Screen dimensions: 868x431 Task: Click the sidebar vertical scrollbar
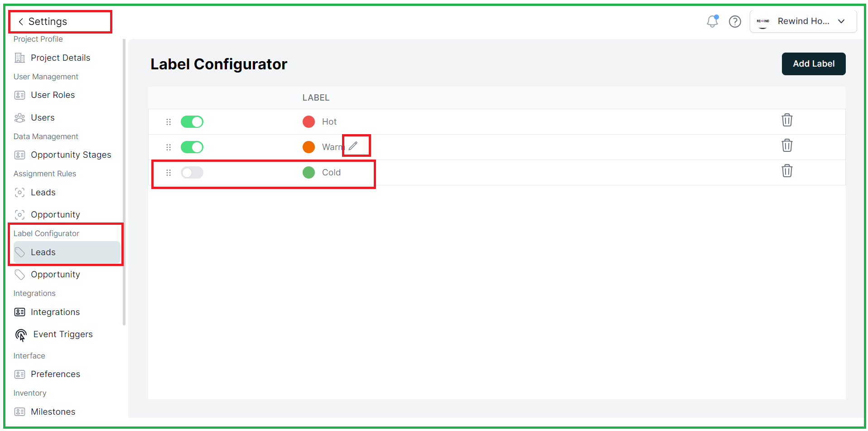(124, 182)
